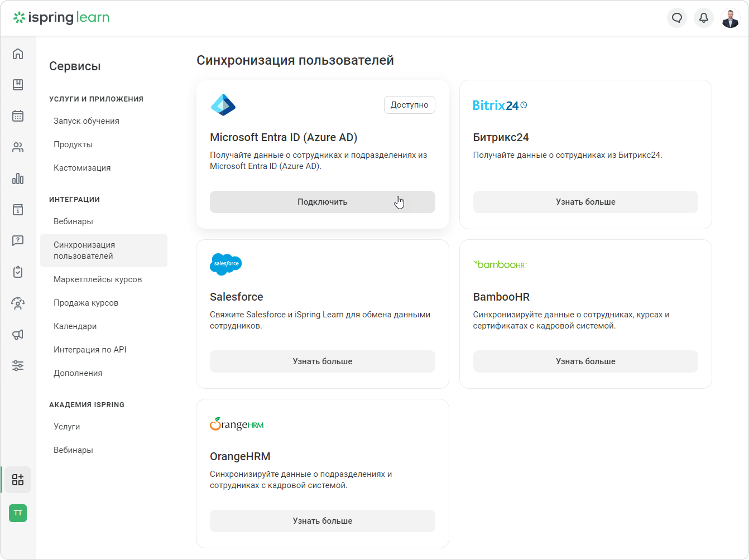
Task: Click the Синхронизация пользователей page heading
Action: [295, 60]
